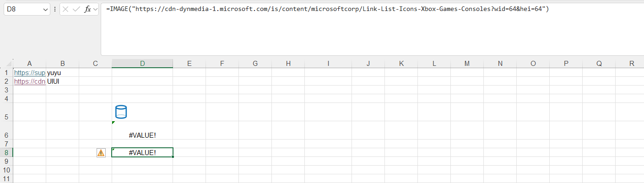Select cell D6 showing #VALUE!
Viewport: 644px width, 183px height.
[142, 135]
